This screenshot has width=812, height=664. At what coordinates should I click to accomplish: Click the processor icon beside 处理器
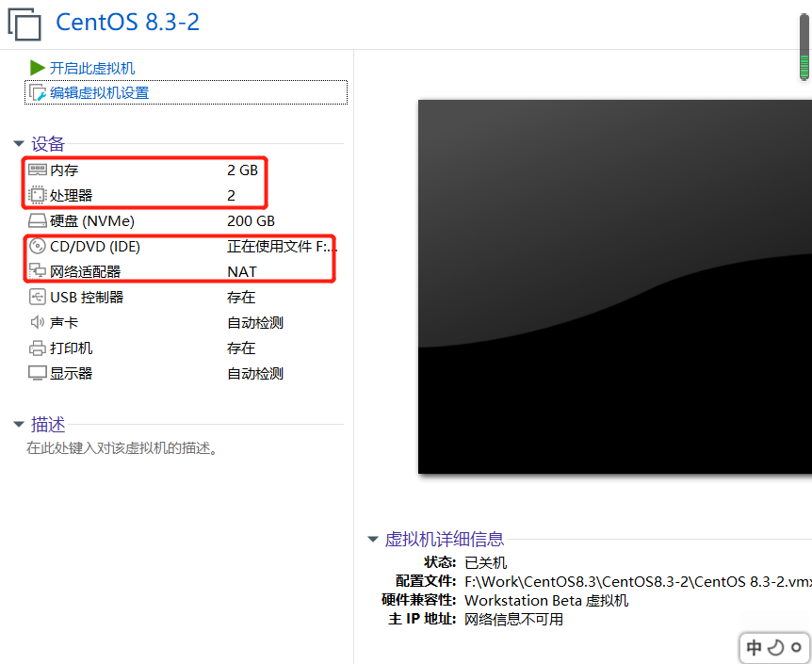pos(38,195)
